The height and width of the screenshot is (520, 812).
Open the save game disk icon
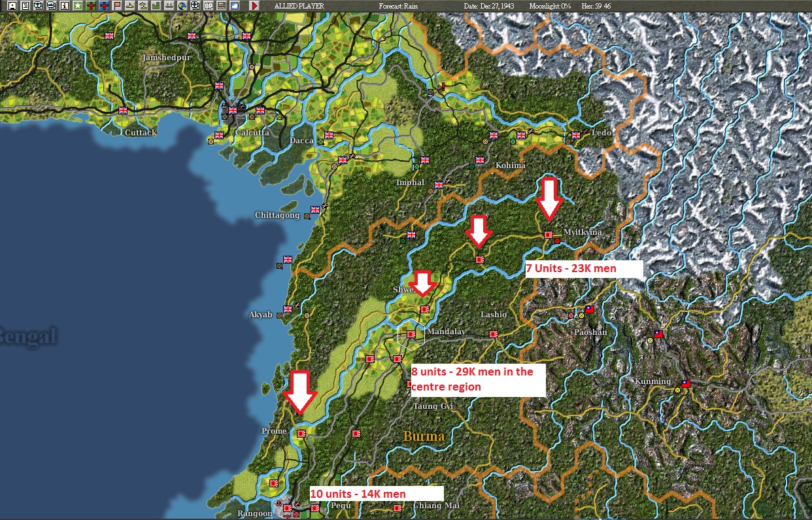12,6
